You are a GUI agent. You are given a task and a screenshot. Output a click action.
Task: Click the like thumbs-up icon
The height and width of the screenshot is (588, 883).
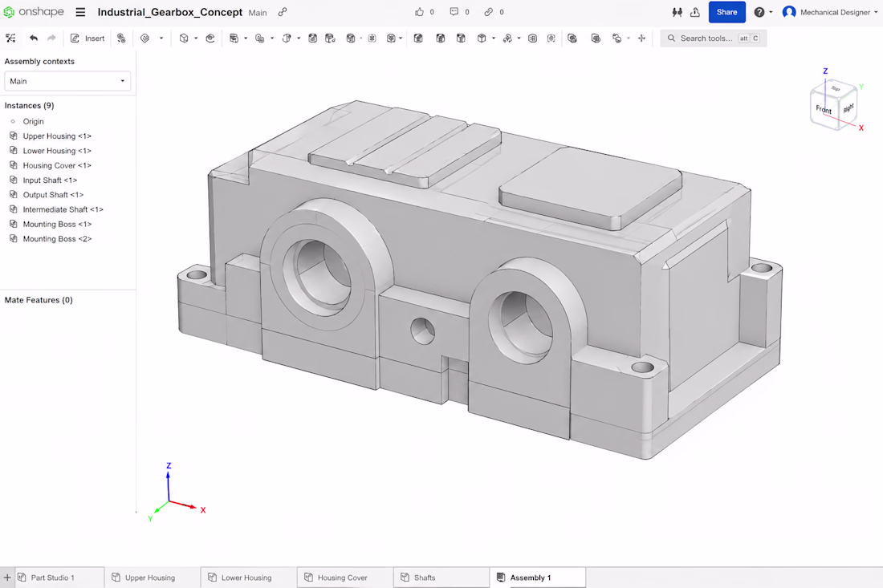coord(420,12)
